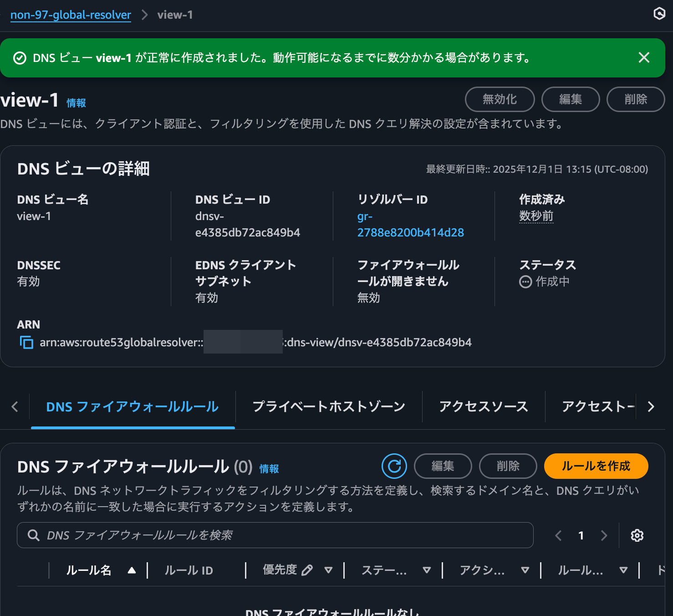Click the 数秒前 creation time text
Screen dimensions: 673x616
(x=536, y=216)
